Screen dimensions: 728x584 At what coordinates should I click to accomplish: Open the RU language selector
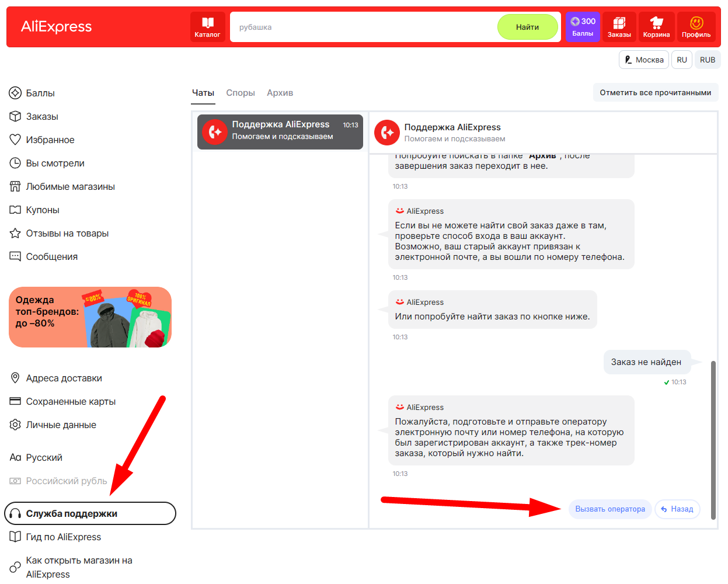pyautogui.click(x=681, y=60)
